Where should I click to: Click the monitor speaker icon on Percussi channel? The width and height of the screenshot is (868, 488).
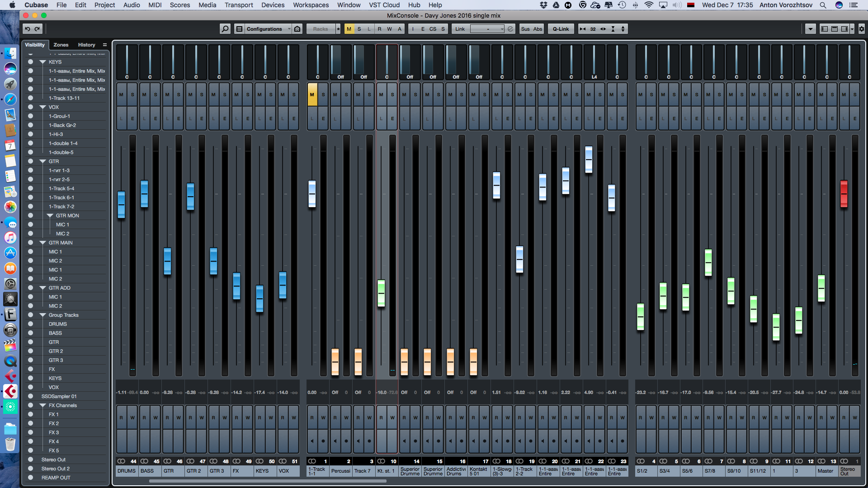pos(335,441)
